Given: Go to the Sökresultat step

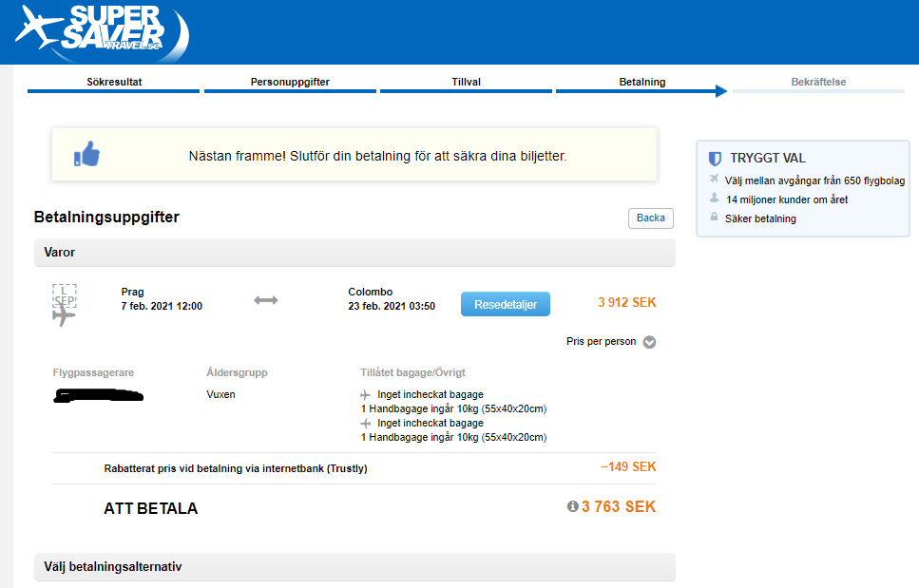Looking at the screenshot, I should (x=114, y=83).
